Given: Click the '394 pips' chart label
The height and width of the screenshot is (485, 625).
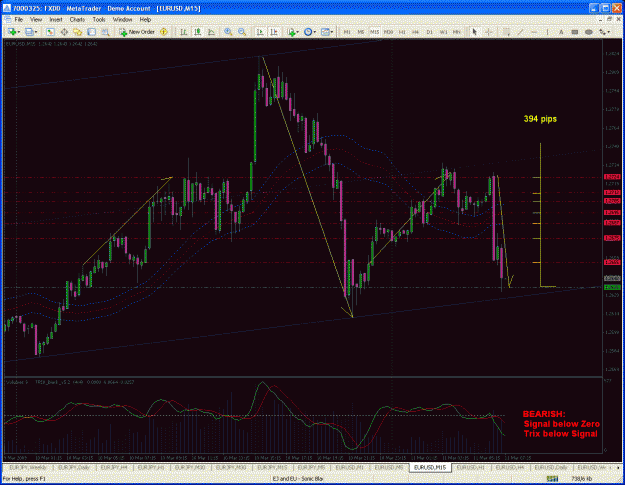Looking at the screenshot, I should pos(540,119).
